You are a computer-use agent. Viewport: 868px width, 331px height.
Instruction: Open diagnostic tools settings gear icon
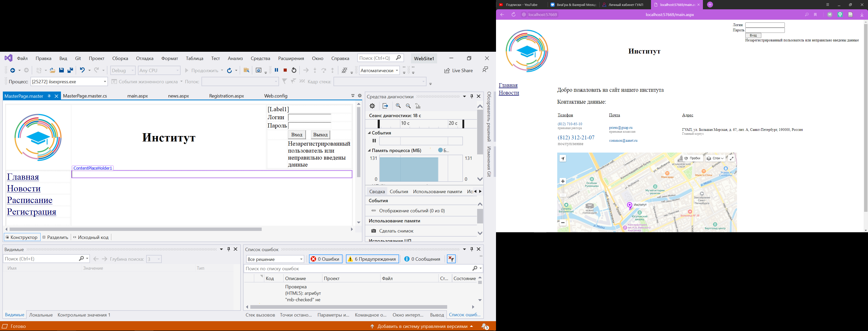pos(372,106)
